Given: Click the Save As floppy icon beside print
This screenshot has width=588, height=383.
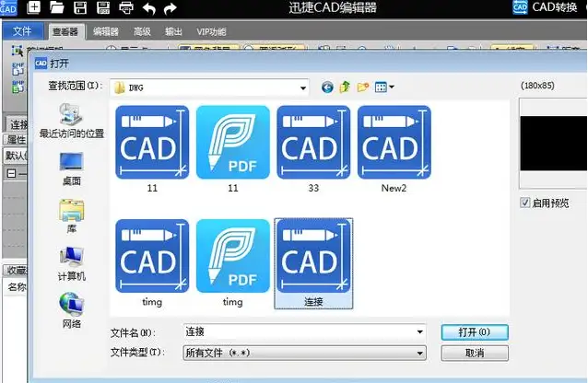Looking at the screenshot, I should [x=103, y=7].
